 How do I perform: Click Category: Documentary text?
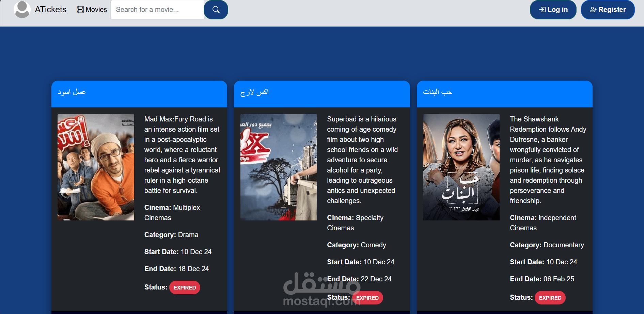point(547,245)
